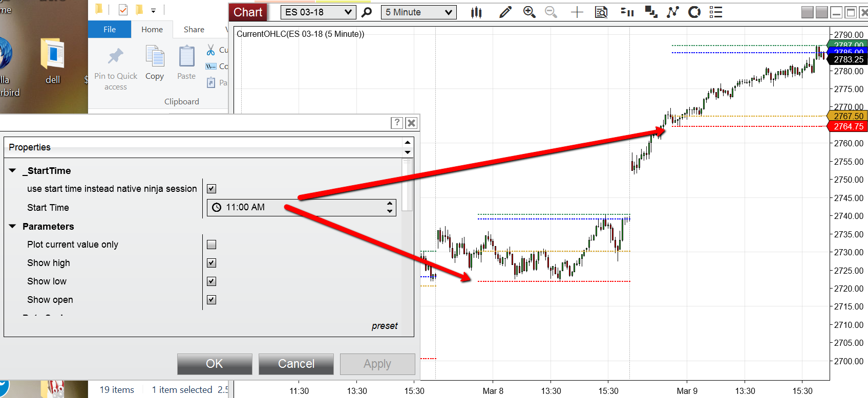Open the stacked-squares icon in chart toolbar
This screenshot has height=398, width=868.
651,12
